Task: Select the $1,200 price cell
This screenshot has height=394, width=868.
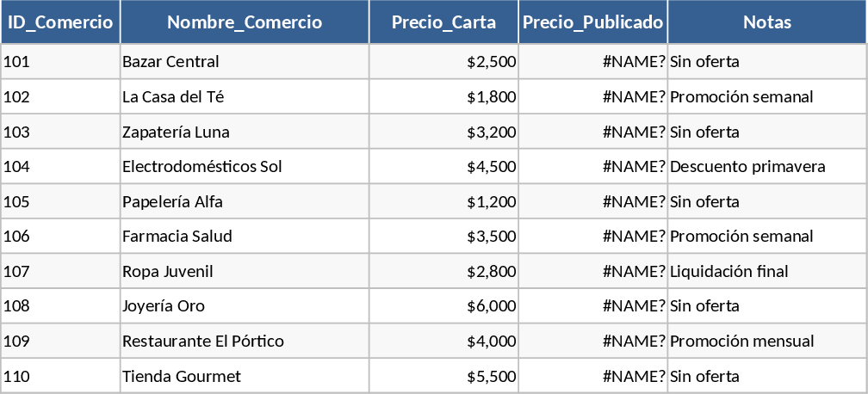Action: click(x=443, y=202)
